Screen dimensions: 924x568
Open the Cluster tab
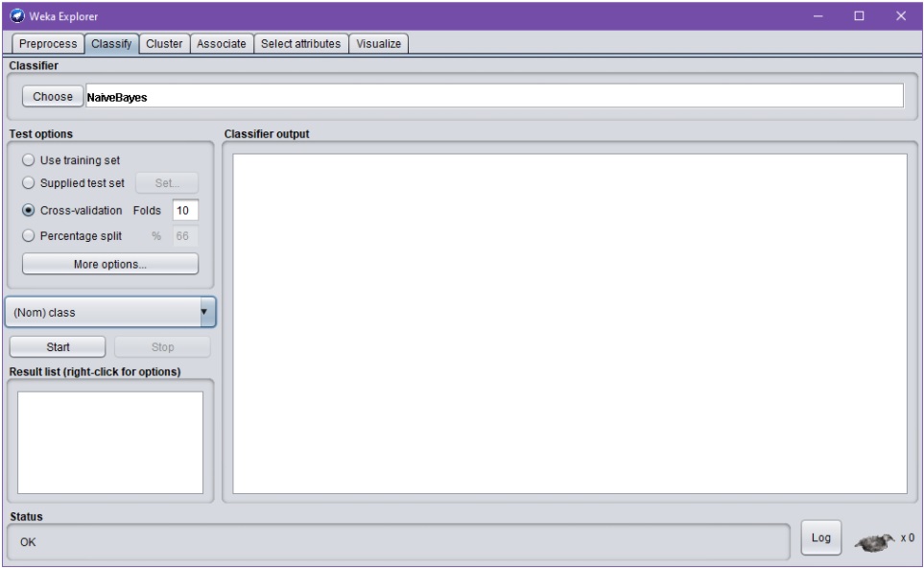tap(164, 43)
